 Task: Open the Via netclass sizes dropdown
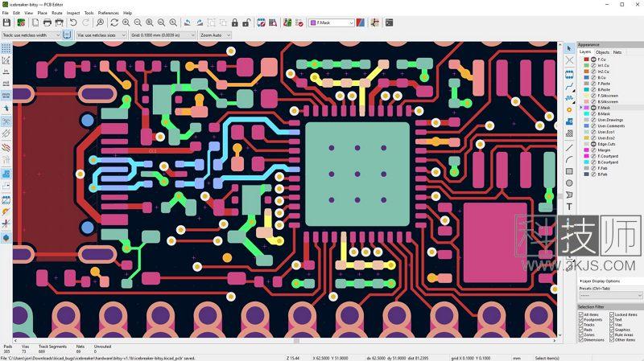coord(101,35)
